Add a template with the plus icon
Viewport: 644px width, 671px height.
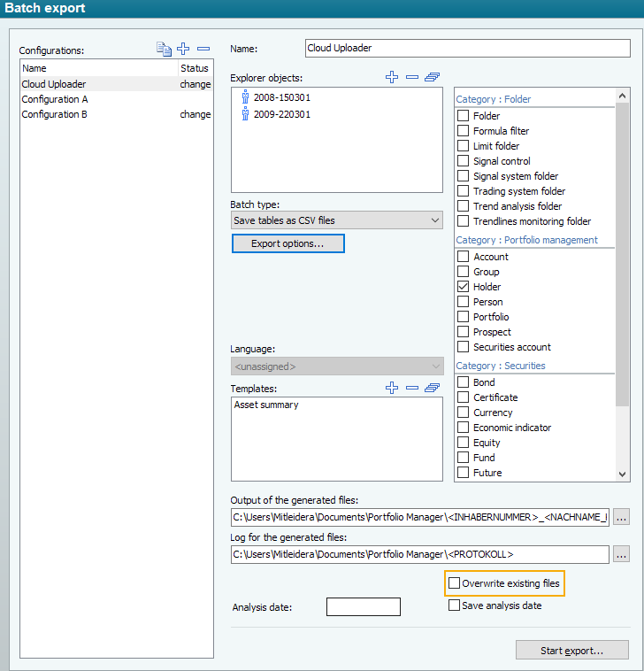click(x=392, y=388)
